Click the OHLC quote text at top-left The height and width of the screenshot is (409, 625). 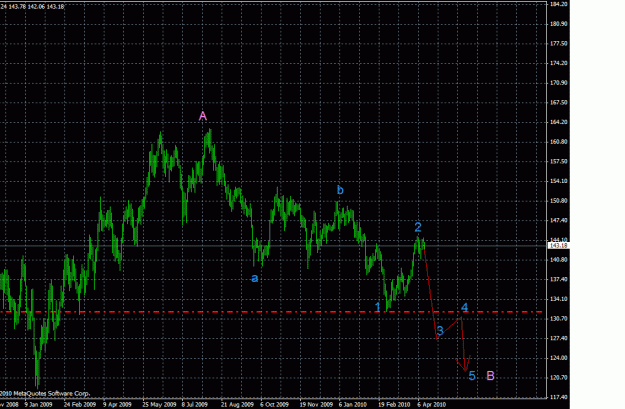coord(32,7)
